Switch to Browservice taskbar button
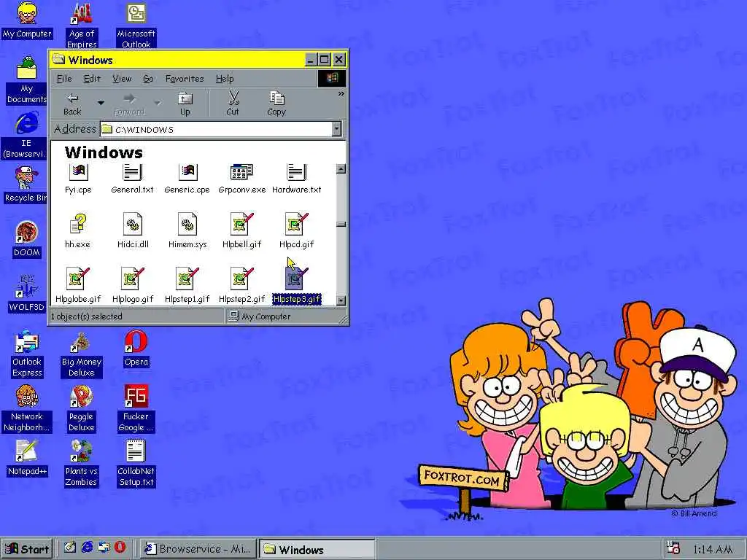The width and height of the screenshot is (747, 560). point(198,549)
